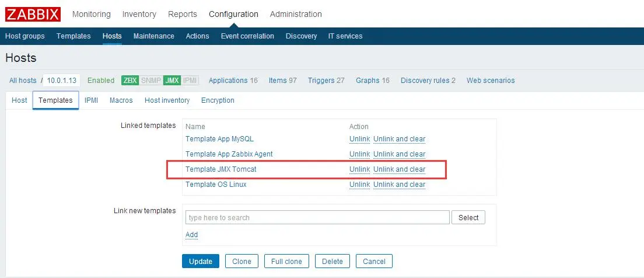Unlink Template JMX Tomcat
Image resolution: width=644 pixels, height=278 pixels.
pyautogui.click(x=360, y=169)
